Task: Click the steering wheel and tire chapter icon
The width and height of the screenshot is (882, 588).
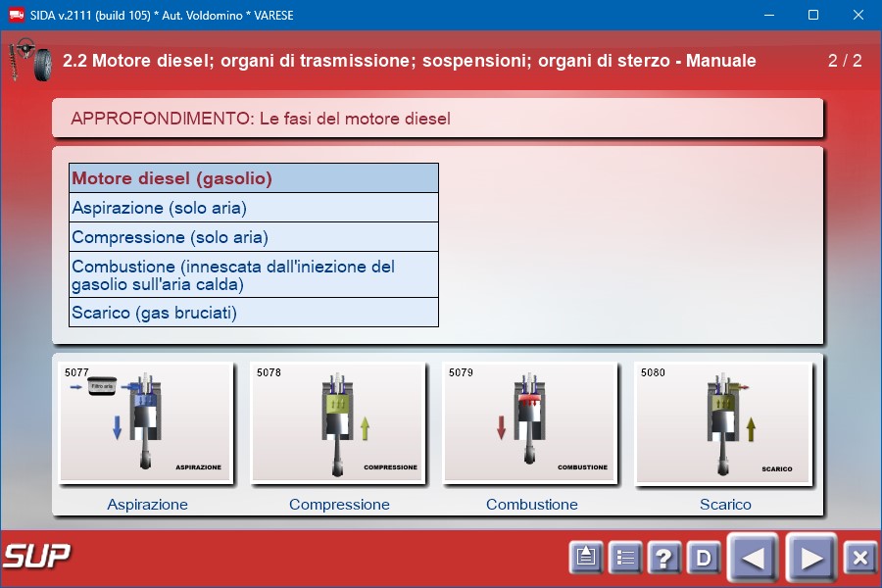Action: 29,61
